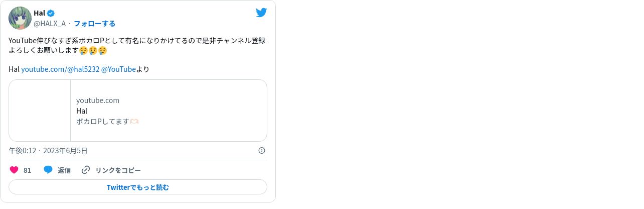
Task: Click the Hal title in the YouTube card
Action: pyautogui.click(x=82, y=111)
